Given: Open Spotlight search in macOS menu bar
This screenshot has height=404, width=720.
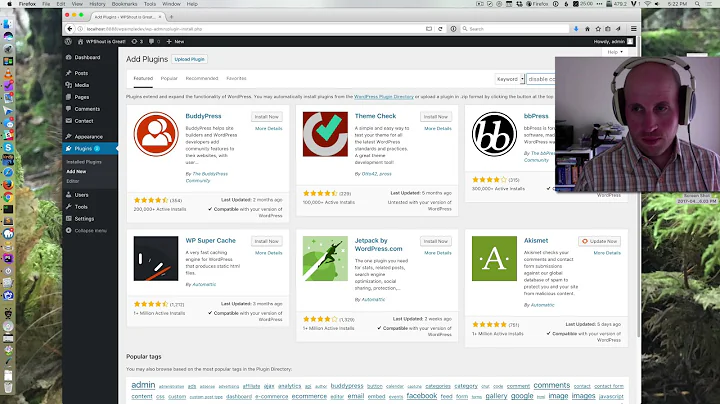Looking at the screenshot, I should [698, 4].
